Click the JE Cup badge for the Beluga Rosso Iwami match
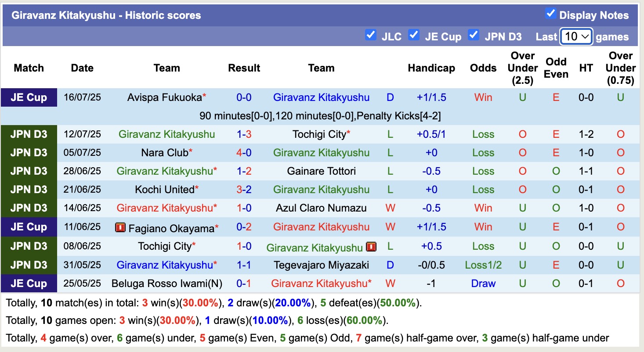 click(x=29, y=284)
